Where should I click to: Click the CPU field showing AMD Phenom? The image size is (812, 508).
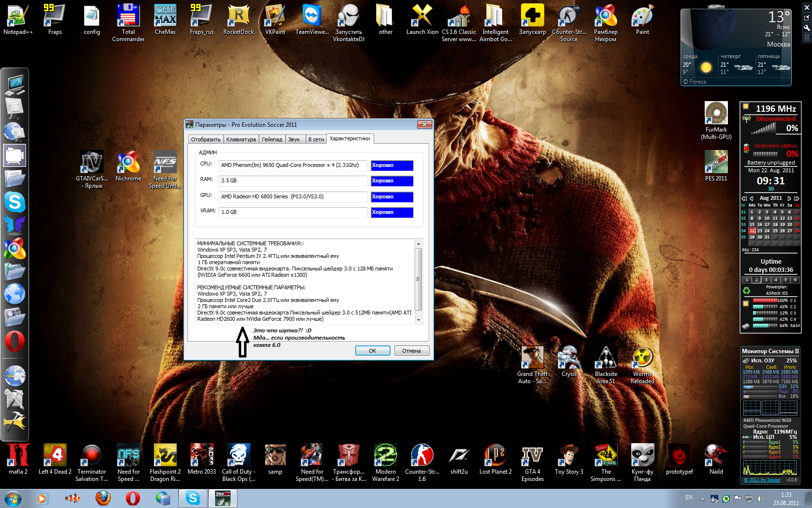point(293,165)
